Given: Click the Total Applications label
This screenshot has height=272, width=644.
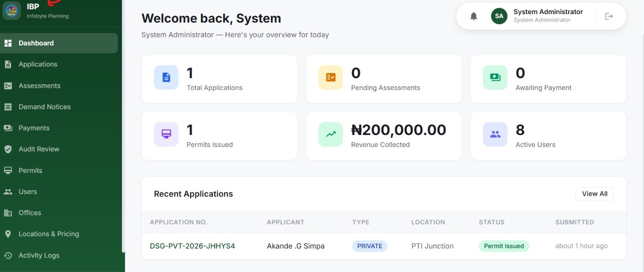Looking at the screenshot, I should [215, 88].
